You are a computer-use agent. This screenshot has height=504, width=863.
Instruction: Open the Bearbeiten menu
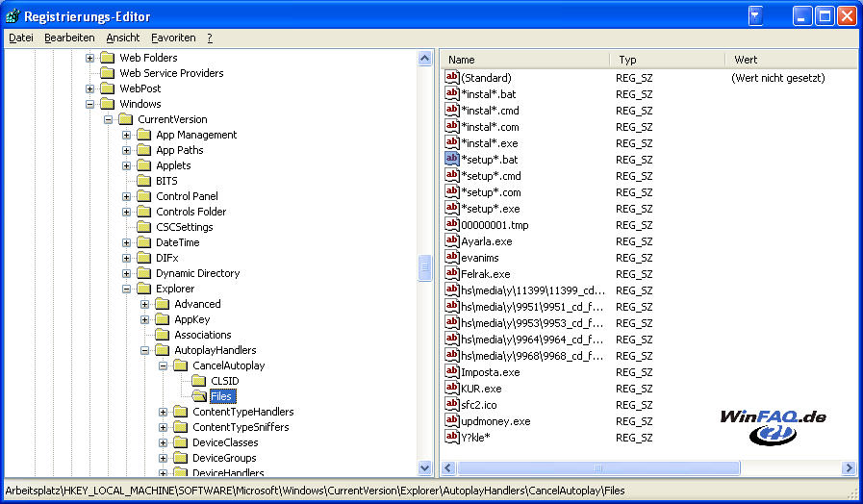(x=69, y=38)
